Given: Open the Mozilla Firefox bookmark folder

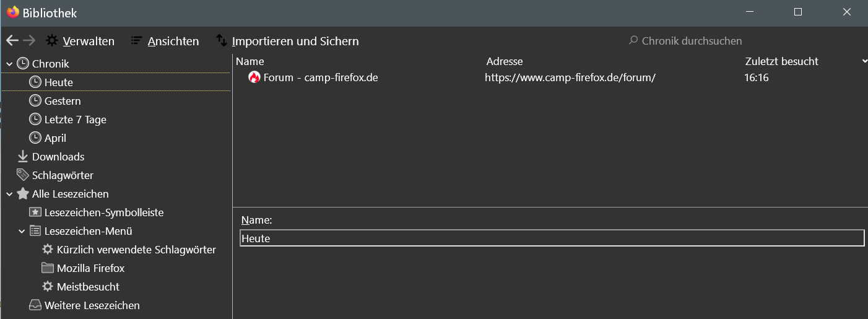Looking at the screenshot, I should [90, 268].
